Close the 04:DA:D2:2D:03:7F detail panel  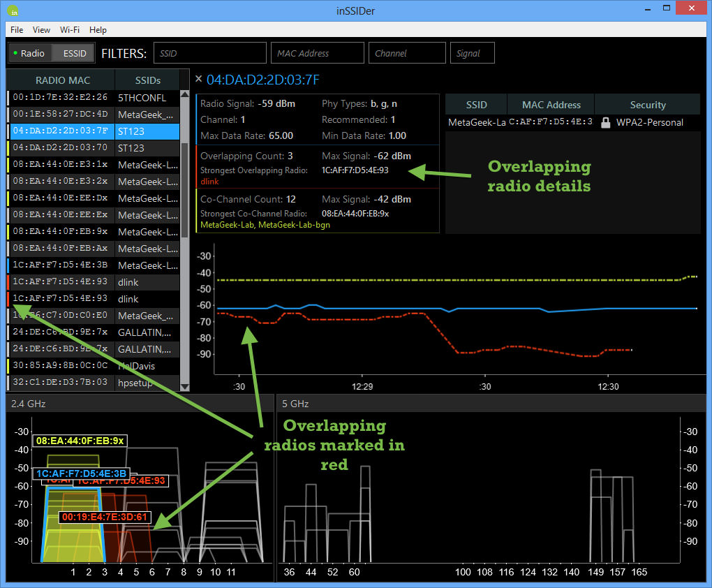click(198, 79)
